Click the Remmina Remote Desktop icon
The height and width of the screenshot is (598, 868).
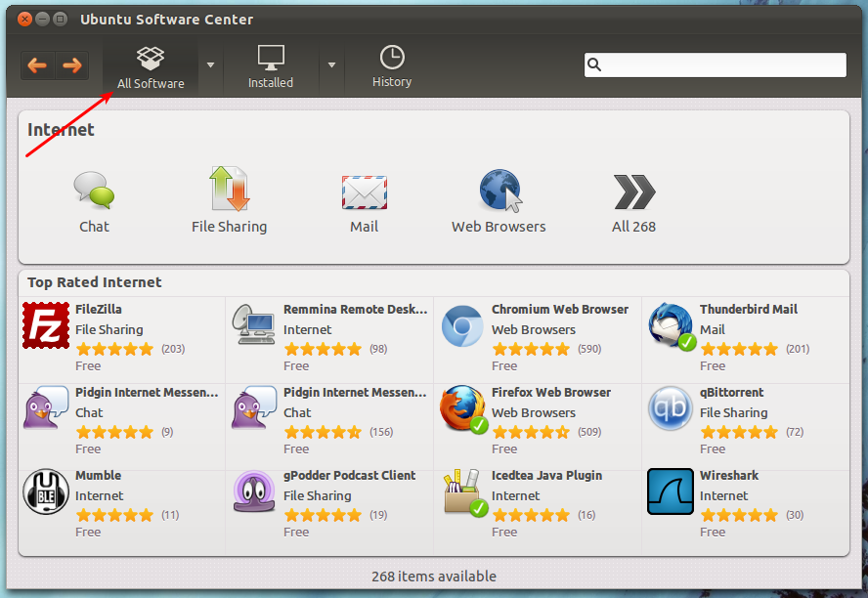point(253,325)
